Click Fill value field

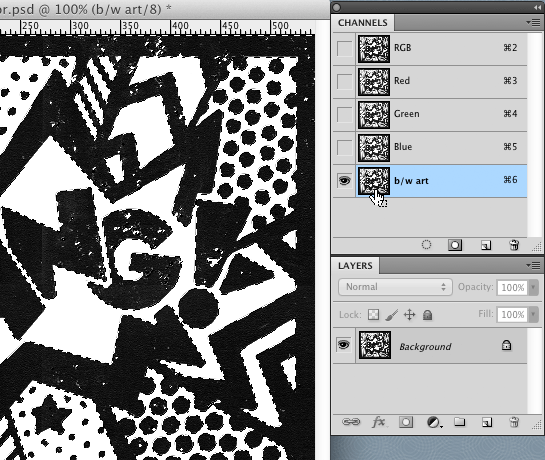coord(513,315)
